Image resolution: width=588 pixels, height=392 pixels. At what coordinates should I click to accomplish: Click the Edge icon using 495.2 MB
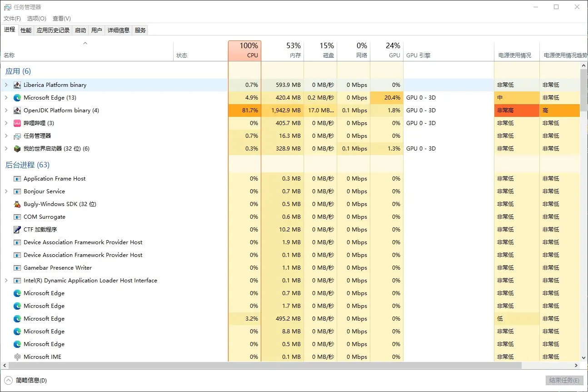click(17, 319)
